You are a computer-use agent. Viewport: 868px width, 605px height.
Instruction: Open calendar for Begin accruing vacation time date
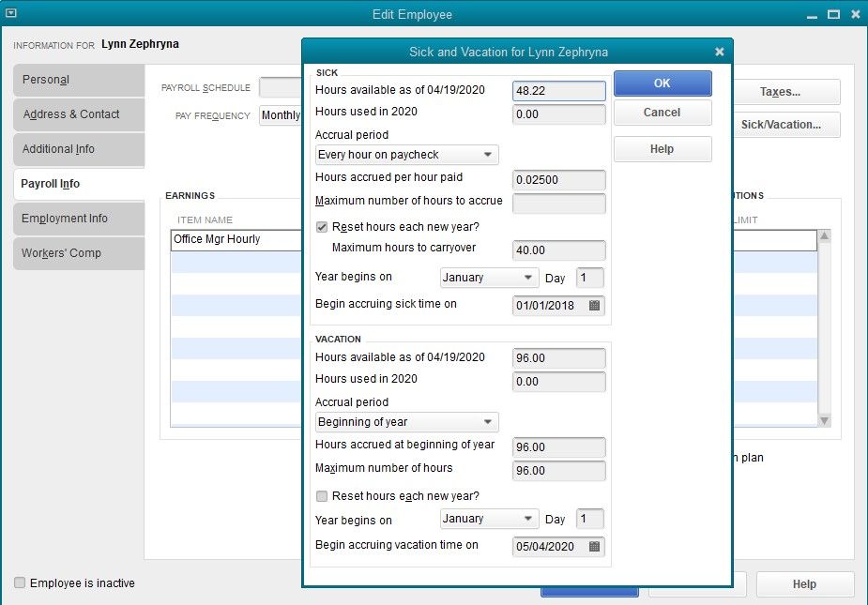pos(595,546)
